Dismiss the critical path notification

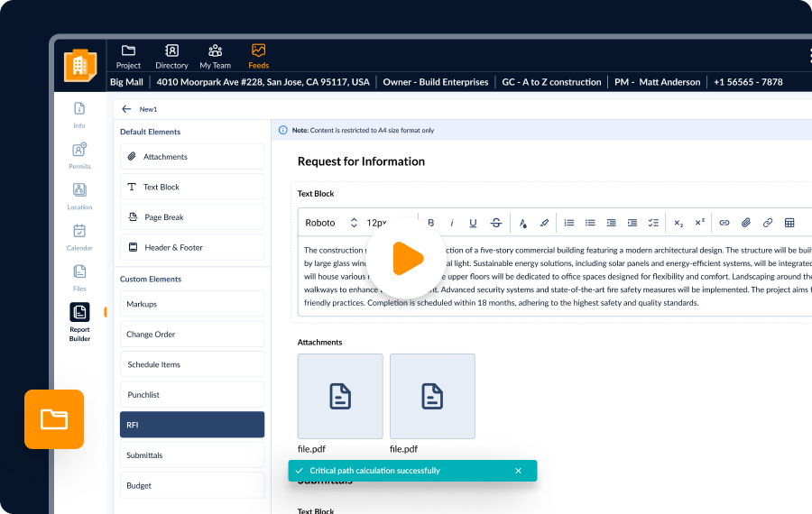click(519, 471)
